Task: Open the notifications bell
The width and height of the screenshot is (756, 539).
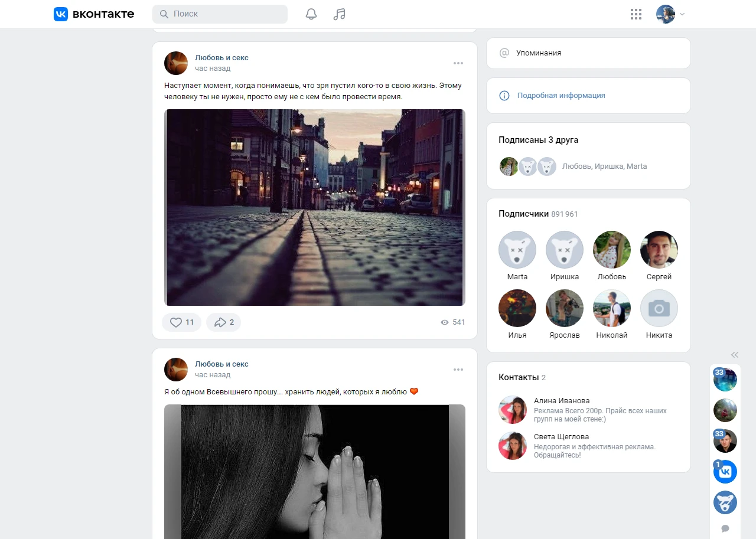Action: pos(311,14)
